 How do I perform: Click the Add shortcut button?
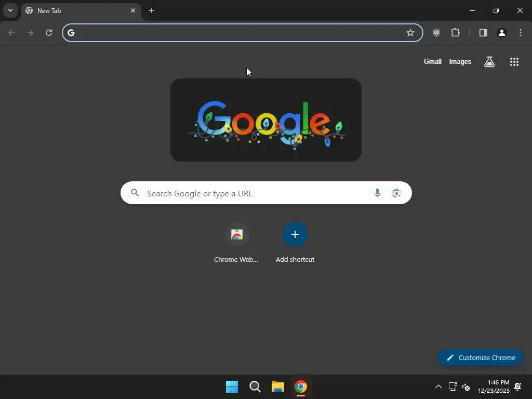(295, 243)
